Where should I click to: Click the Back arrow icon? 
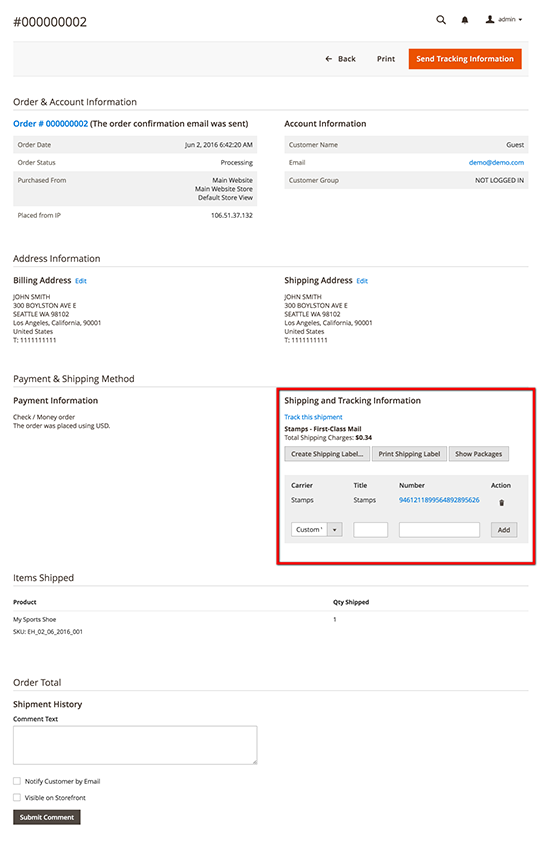click(x=329, y=59)
